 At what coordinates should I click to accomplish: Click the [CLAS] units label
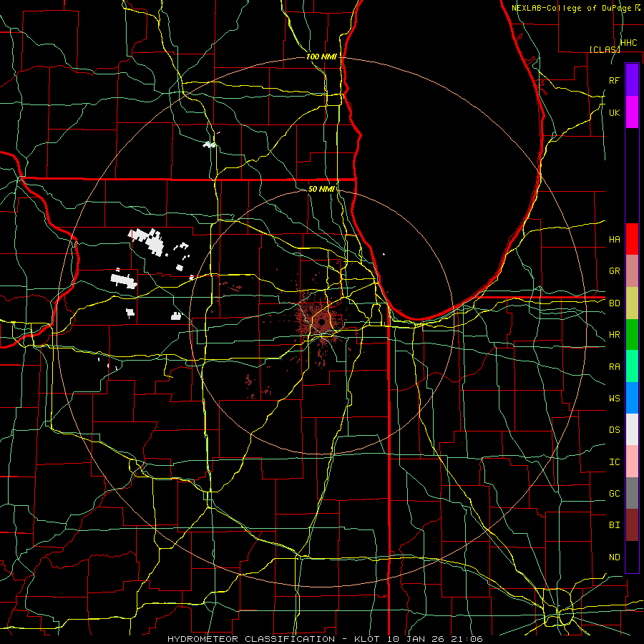click(605, 49)
